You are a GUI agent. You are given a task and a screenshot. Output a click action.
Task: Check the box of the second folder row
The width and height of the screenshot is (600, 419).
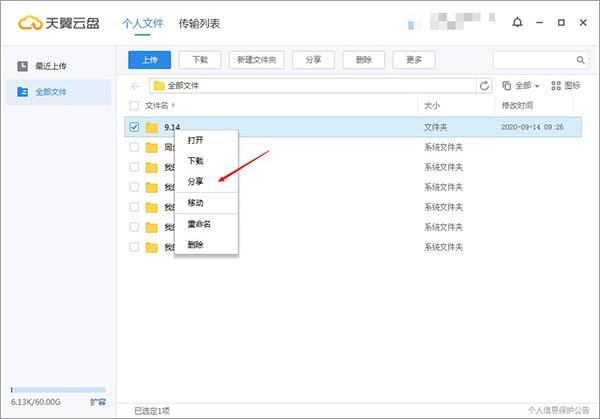[134, 147]
